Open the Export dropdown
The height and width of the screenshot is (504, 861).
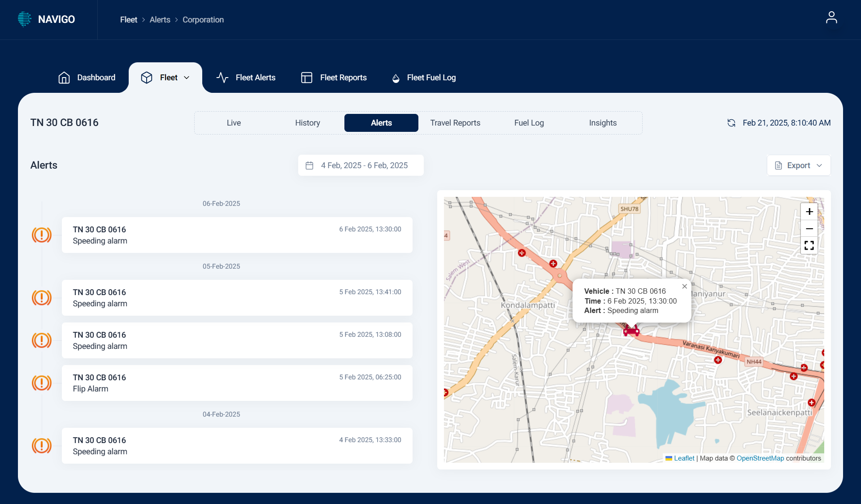[x=798, y=165]
